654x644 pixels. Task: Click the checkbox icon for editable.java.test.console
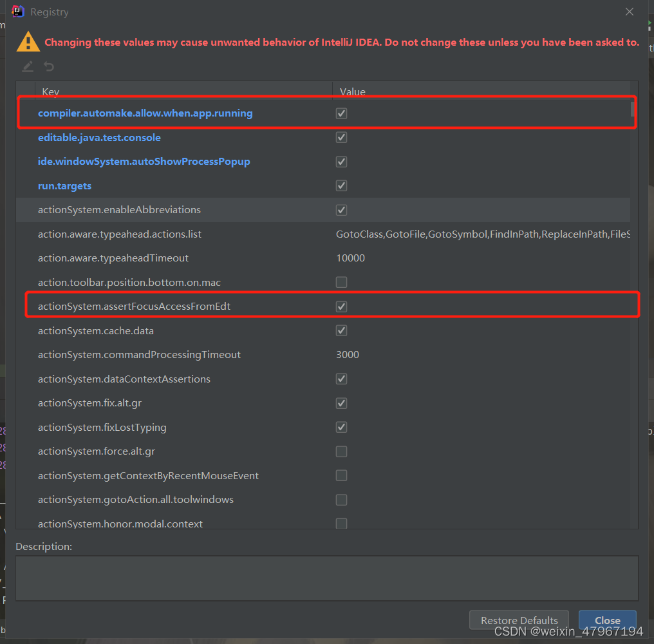point(341,137)
